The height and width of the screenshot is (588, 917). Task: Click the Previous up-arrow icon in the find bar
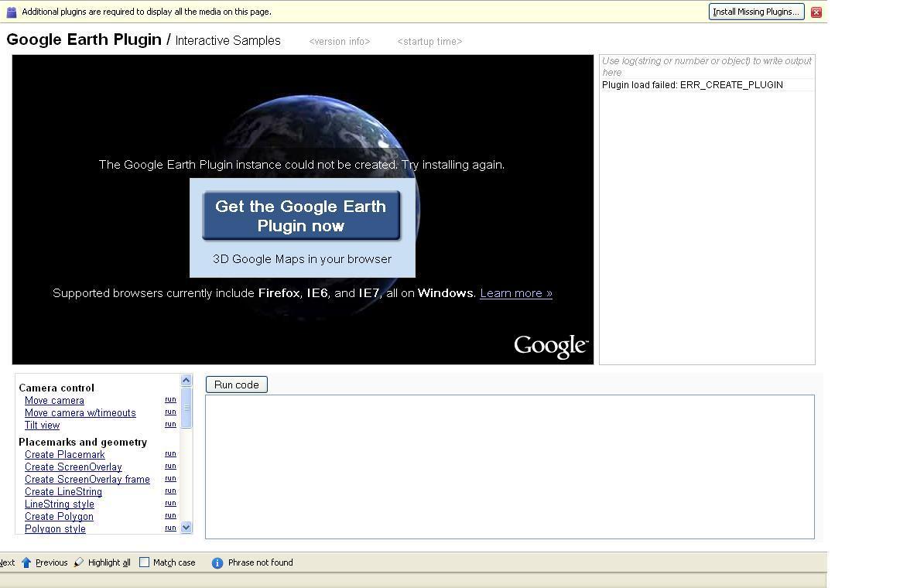pos(27,562)
